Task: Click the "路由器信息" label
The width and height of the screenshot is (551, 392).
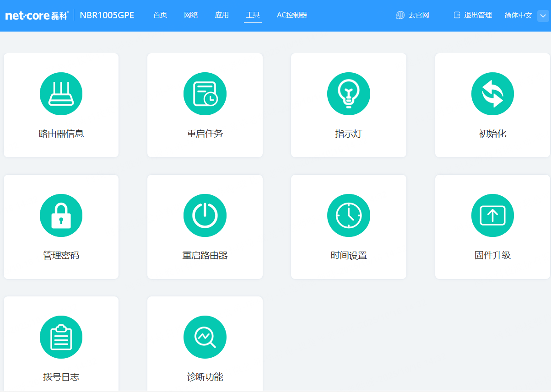Action: (x=61, y=134)
